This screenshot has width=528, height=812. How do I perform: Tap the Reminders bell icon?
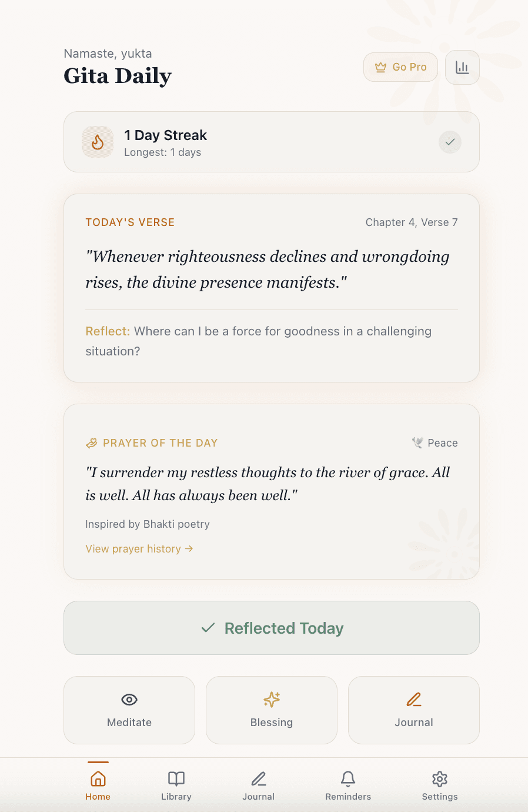coord(347,778)
